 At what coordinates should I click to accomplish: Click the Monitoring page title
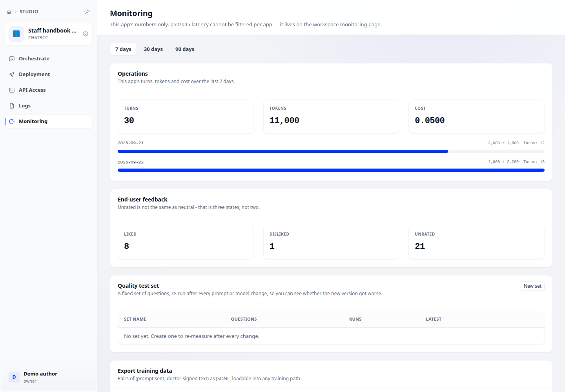click(131, 13)
